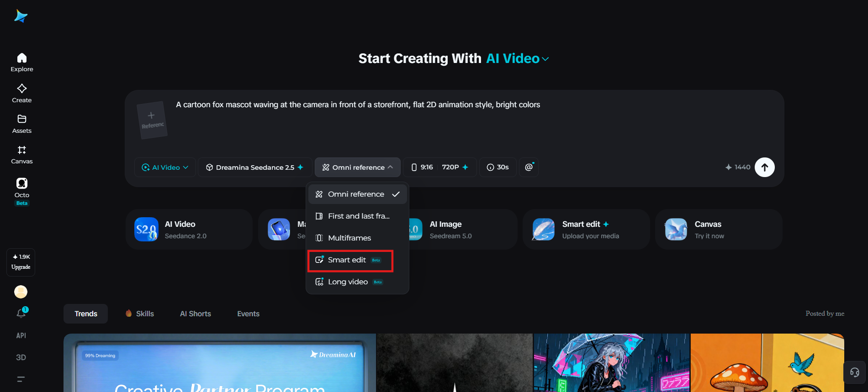The image size is (868, 392).
Task: Open the anime girl with umbrella thumbnail
Action: [612, 363]
